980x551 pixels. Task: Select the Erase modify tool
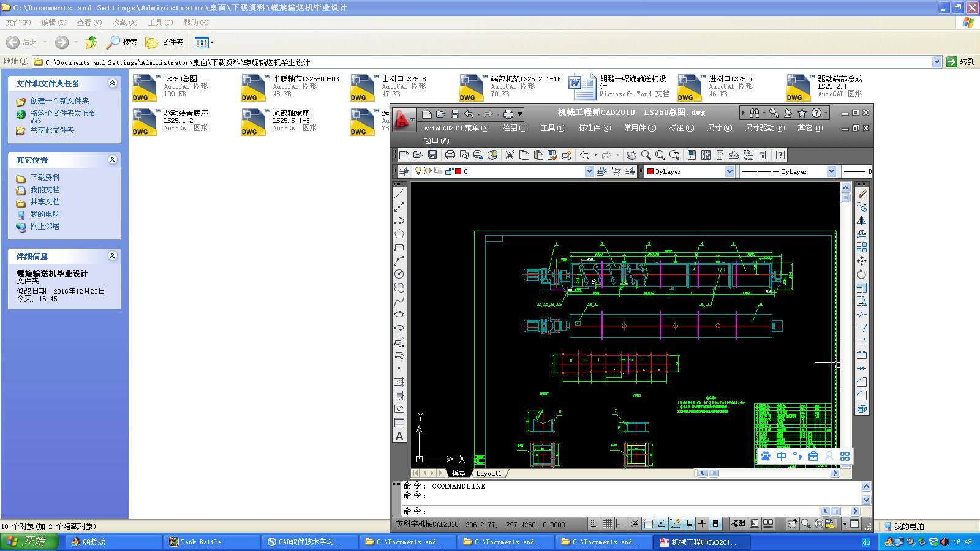pos(862,193)
